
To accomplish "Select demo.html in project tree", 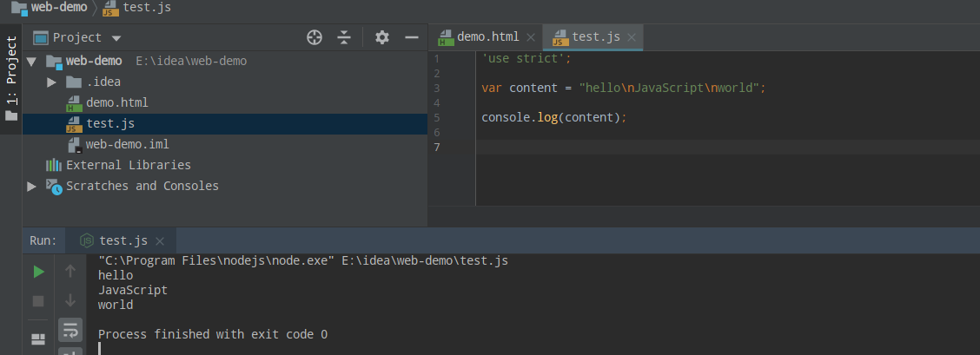I will tap(117, 102).
